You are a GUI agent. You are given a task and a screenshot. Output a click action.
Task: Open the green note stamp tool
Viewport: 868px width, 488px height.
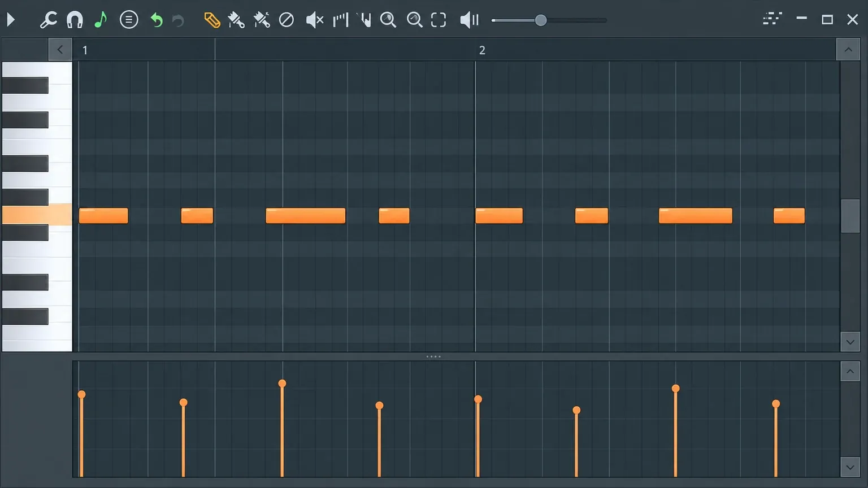(101, 20)
